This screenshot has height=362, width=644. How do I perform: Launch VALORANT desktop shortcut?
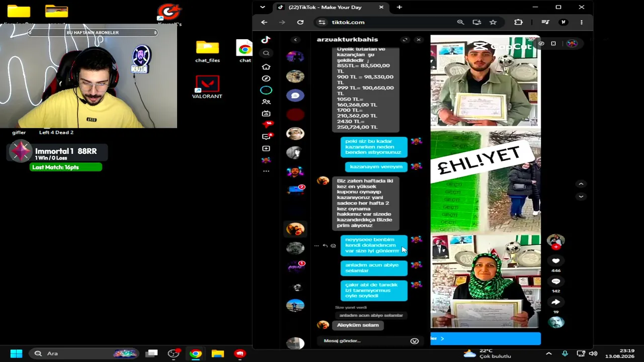[207, 87]
